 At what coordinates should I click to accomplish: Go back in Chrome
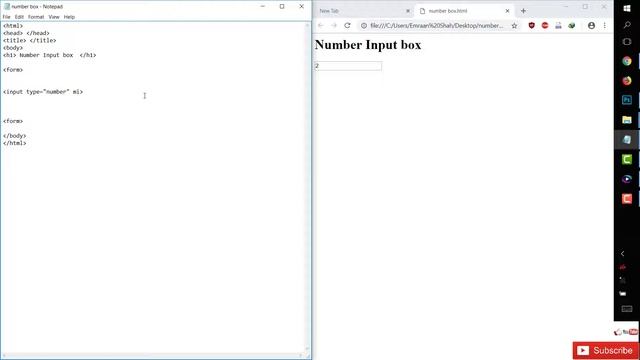click(321, 25)
